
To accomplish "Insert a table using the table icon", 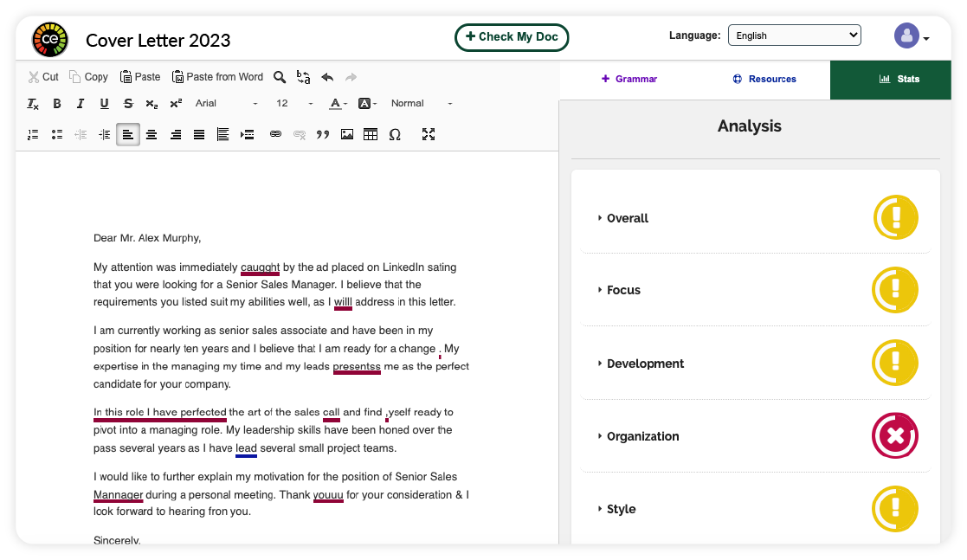I will 371,134.
